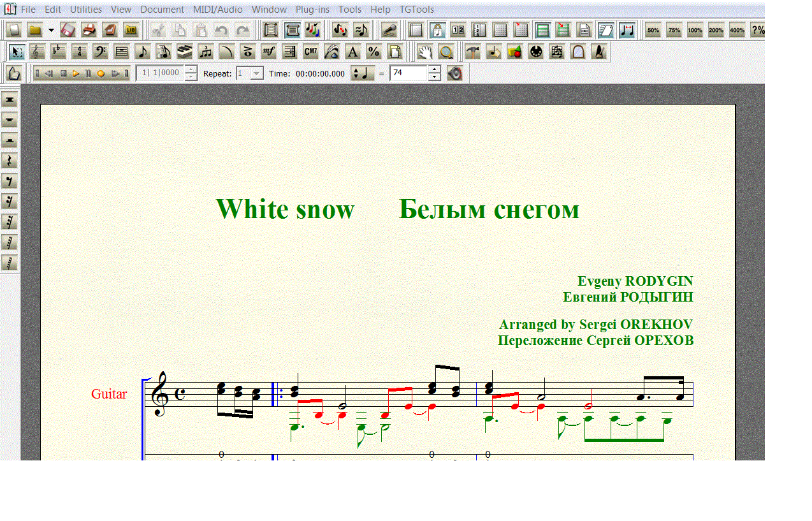Open the dropdown arrow beside Open folder
The width and height of the screenshot is (812, 521).
point(51,30)
